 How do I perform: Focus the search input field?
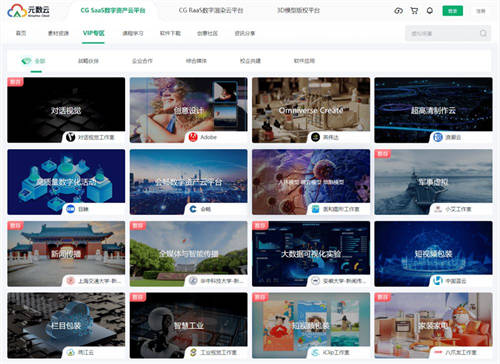click(443, 33)
